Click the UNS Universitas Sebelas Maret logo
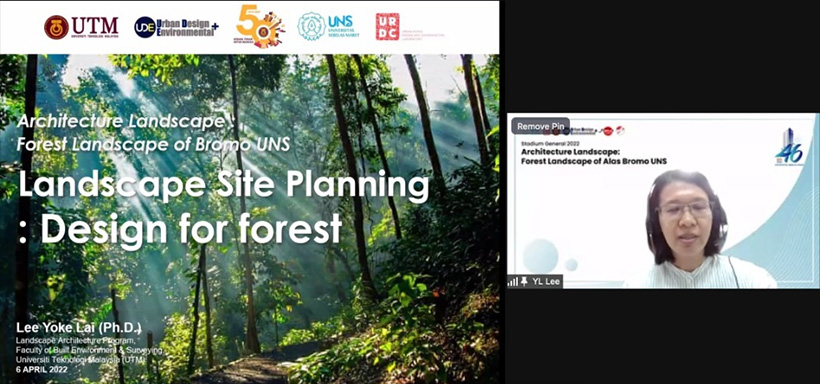Image resolution: width=820 pixels, height=384 pixels. (328, 27)
